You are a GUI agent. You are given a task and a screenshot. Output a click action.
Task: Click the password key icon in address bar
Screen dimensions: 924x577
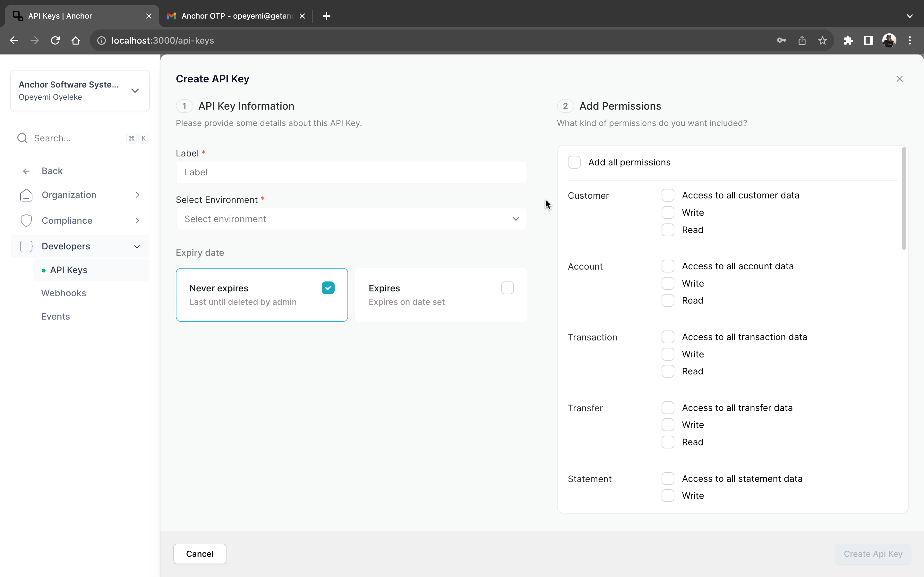click(781, 40)
